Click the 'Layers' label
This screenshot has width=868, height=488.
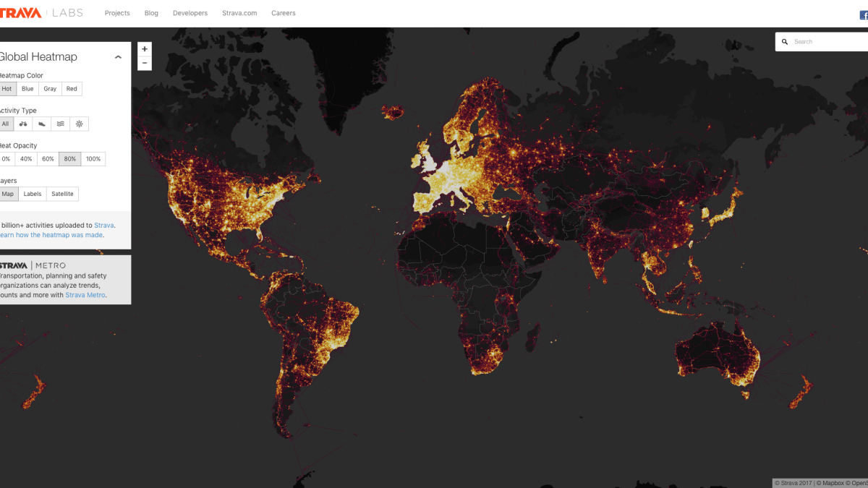click(x=8, y=181)
